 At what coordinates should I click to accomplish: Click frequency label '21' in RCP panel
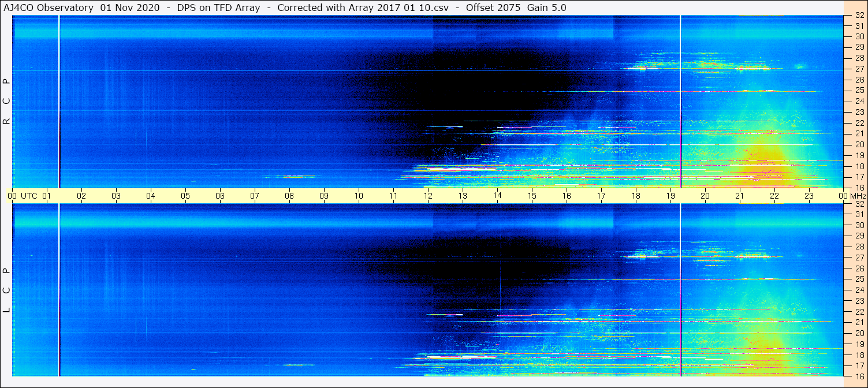859,133
